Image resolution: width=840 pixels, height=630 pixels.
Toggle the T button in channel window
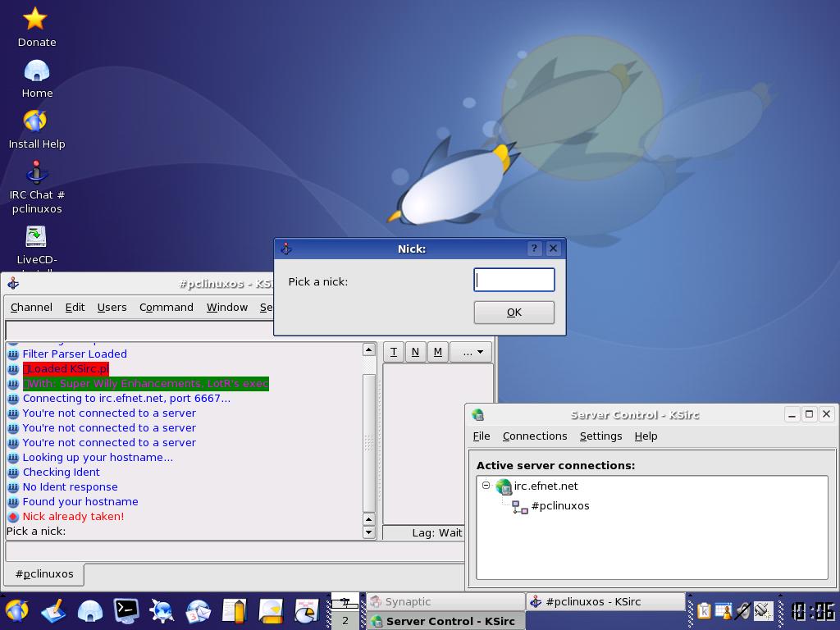pyautogui.click(x=394, y=352)
